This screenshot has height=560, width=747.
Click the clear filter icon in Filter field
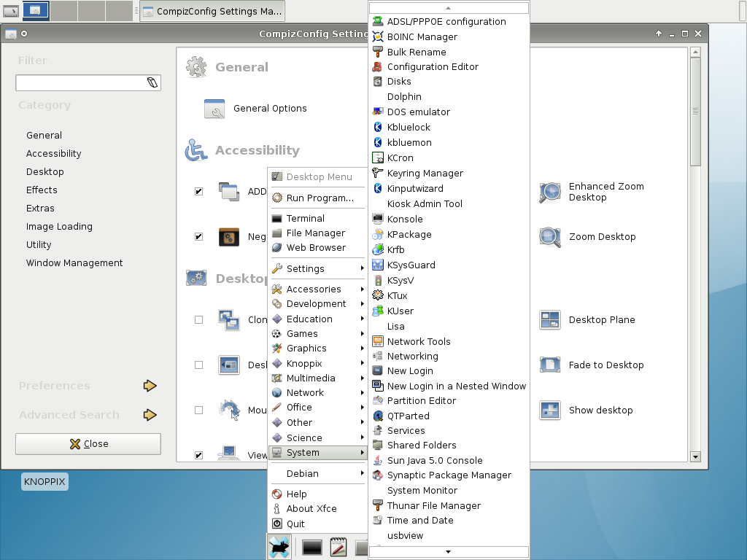coord(152,82)
